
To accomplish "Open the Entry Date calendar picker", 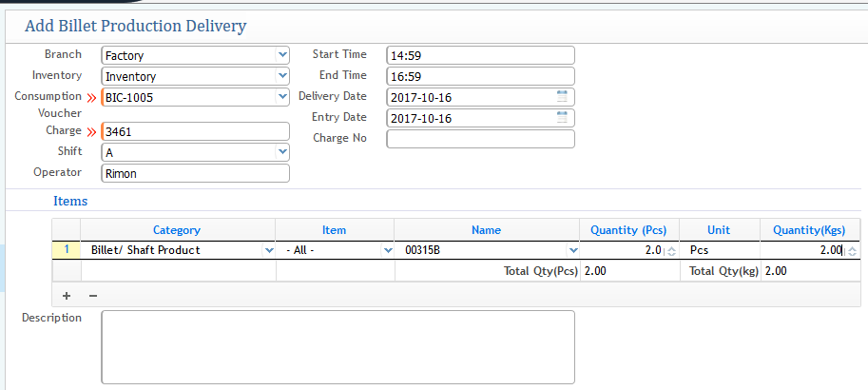I will coord(562,118).
